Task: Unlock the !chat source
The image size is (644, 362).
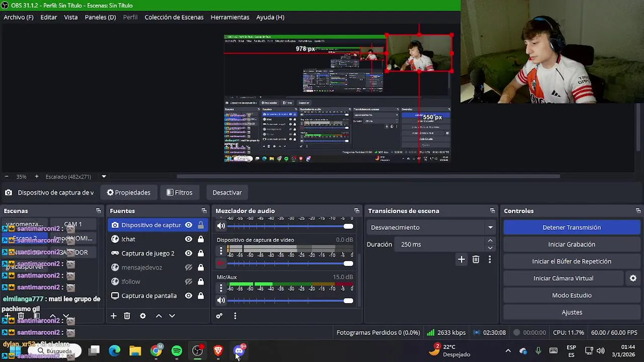Action: tap(201, 239)
